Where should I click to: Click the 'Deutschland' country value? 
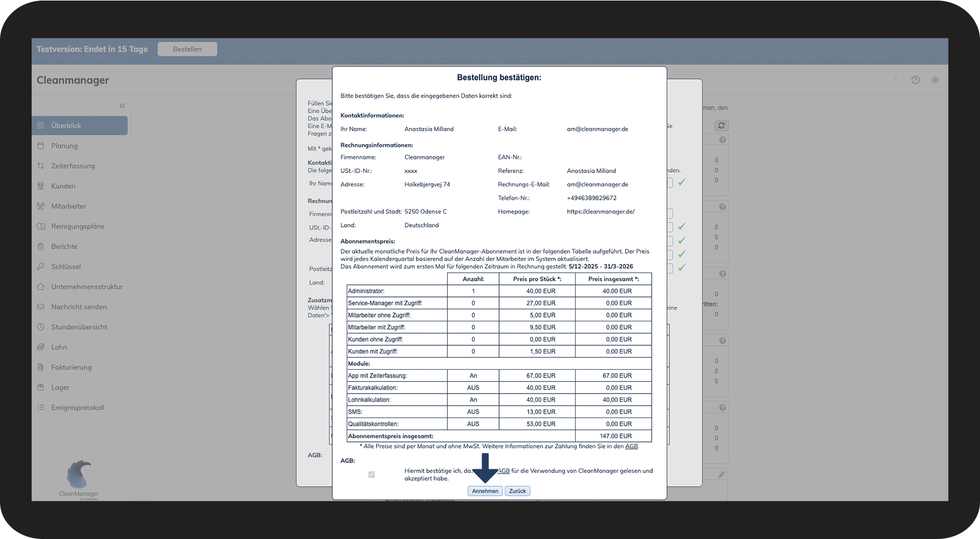pyautogui.click(x=422, y=225)
